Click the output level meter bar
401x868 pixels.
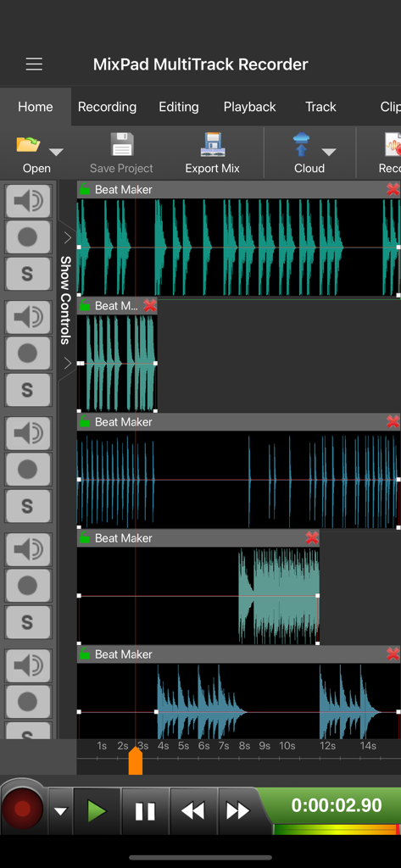[x=337, y=829]
